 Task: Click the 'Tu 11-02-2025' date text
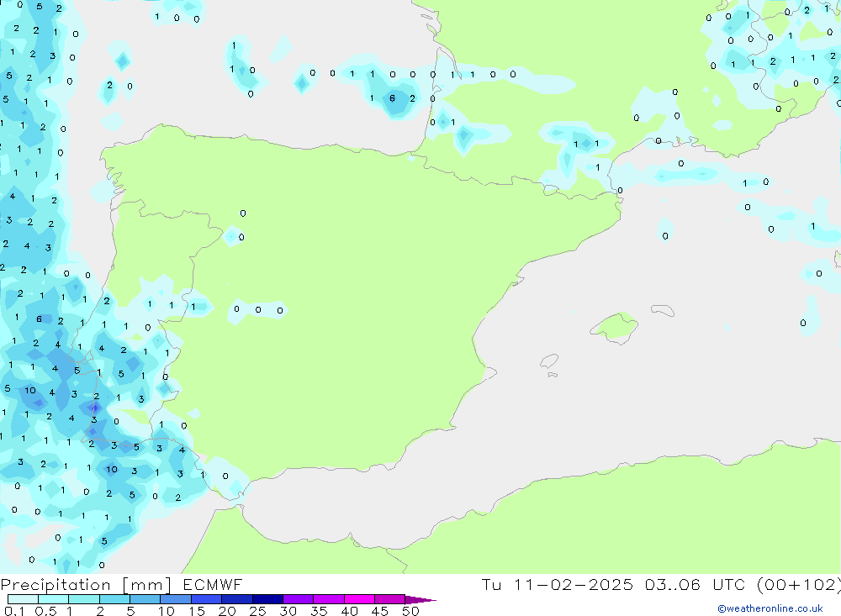coord(558,584)
